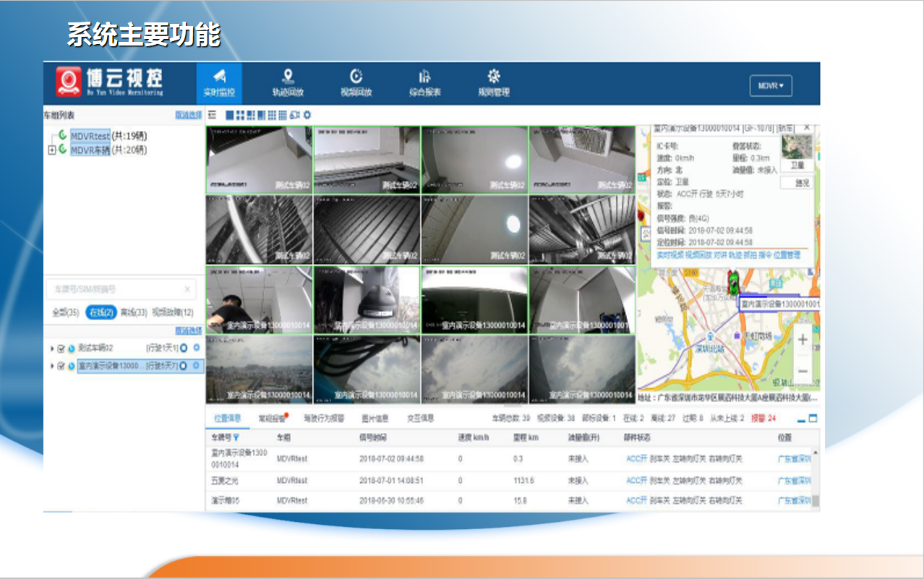Select the four-window video layout icon
The height and width of the screenshot is (579, 924).
241,115
